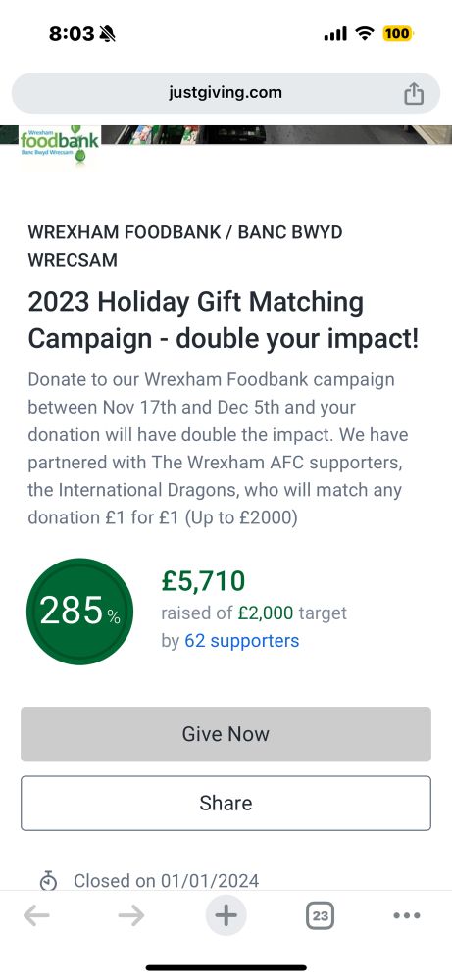
Task: Tap the Wi-Fi status icon
Action: tap(365, 33)
